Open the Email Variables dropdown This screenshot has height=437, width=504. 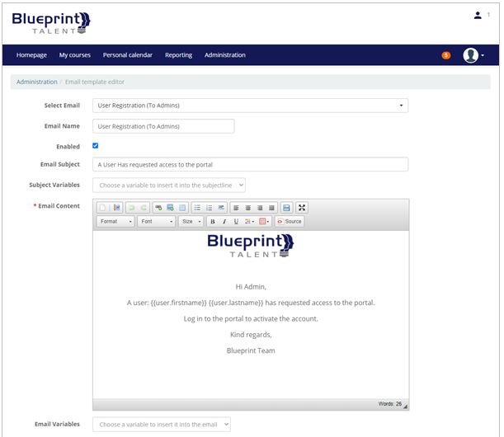pos(161,424)
